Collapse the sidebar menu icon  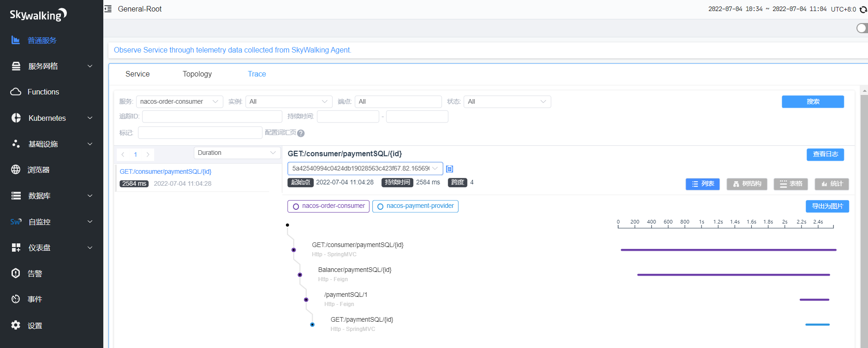108,9
